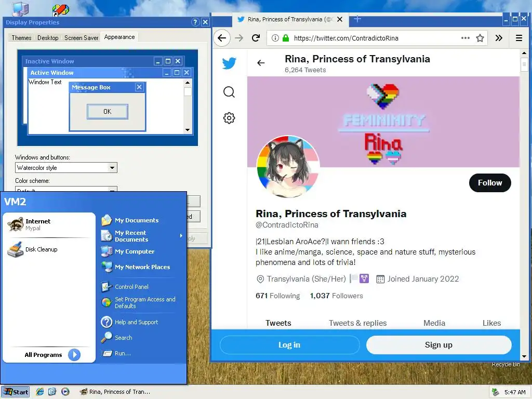Show more toolbar items chevron
532x399 pixels.
pos(499,38)
